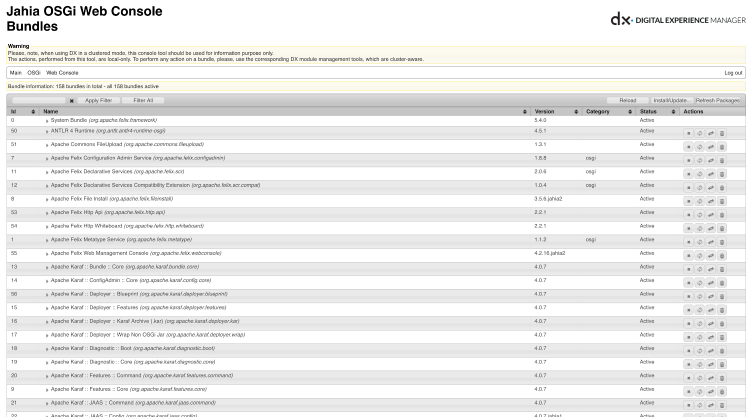Sort bundles by Id column

(22, 111)
